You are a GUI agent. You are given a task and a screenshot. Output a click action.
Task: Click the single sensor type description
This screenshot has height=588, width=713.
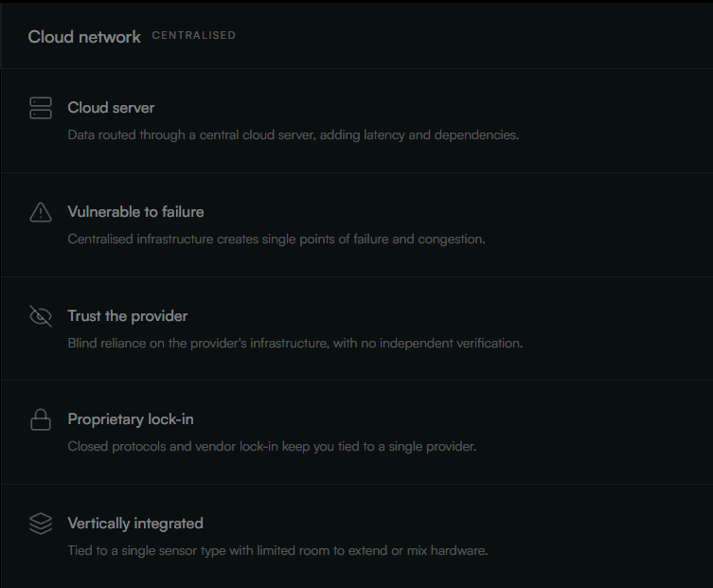[277, 551]
